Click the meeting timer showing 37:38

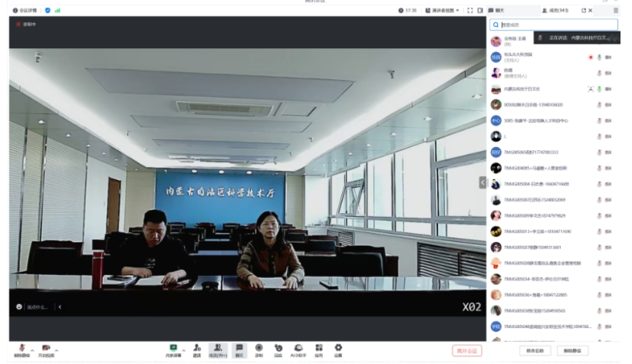(407, 11)
